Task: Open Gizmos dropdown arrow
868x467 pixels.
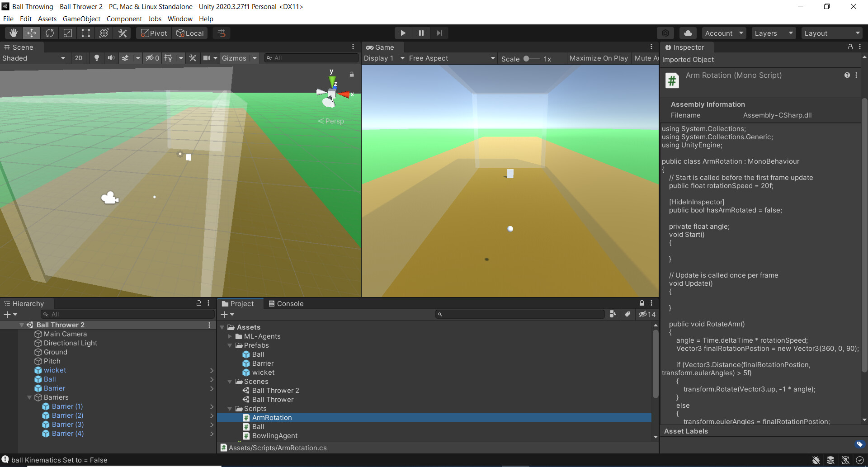Action: tap(255, 58)
